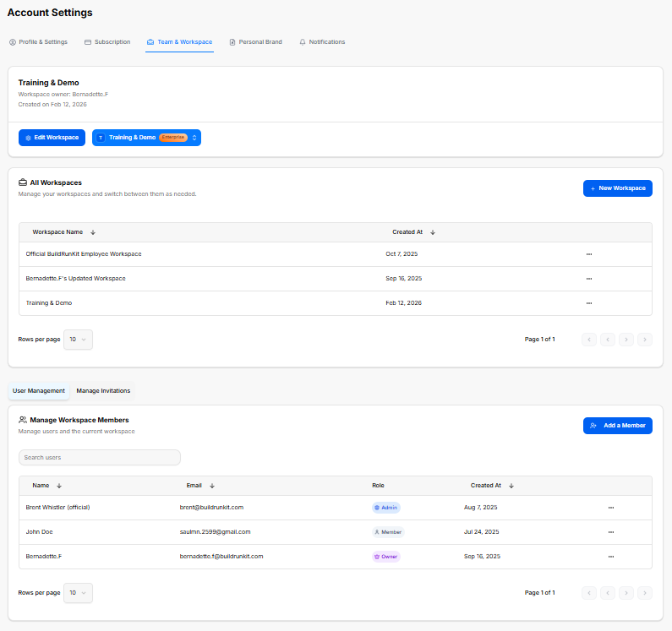Viewport: 672px width, 631px height.
Task: Open actions menu for John Doe
Action: click(x=611, y=532)
